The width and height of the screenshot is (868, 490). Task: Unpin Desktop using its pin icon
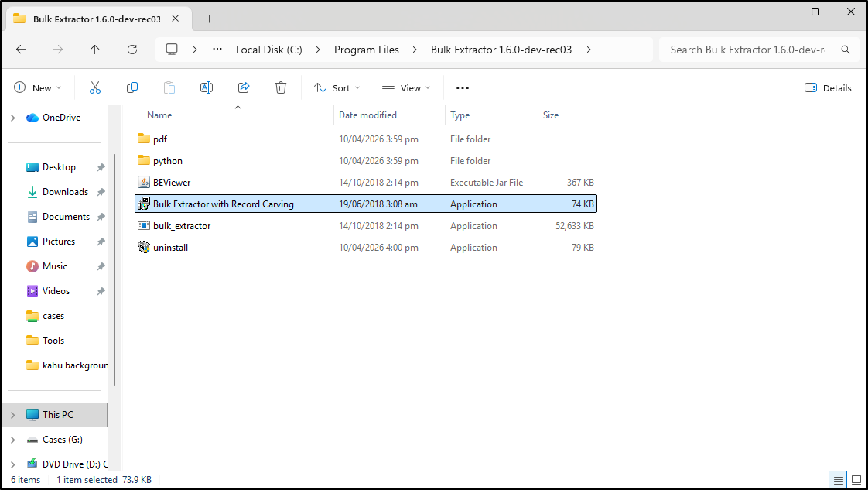pos(101,167)
